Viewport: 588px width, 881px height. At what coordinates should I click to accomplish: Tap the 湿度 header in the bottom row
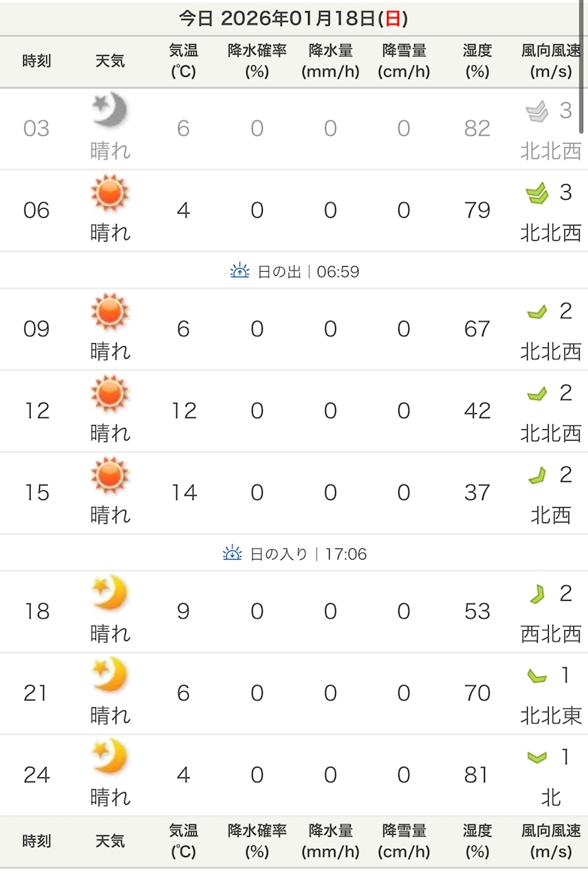[477, 841]
